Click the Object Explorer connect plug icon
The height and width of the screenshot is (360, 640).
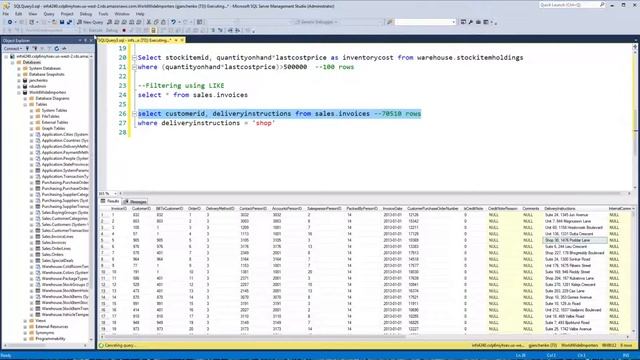(x=28, y=49)
